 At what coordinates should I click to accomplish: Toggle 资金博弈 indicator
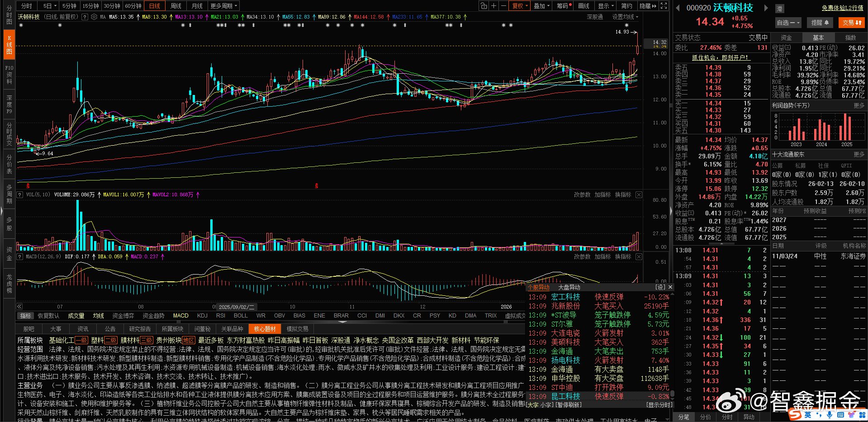coord(123,316)
